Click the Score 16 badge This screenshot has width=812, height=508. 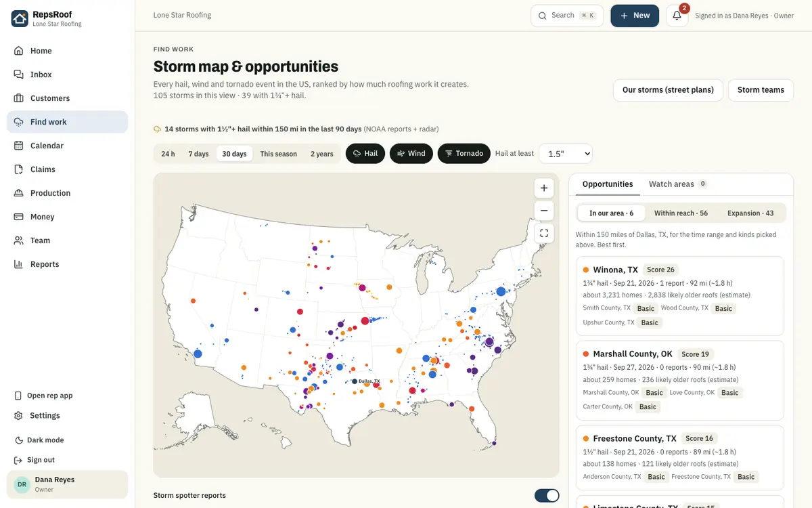pos(699,439)
